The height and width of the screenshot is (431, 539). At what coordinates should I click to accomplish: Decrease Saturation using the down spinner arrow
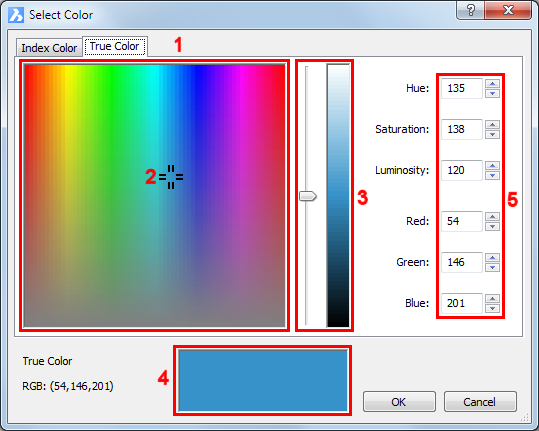click(x=492, y=134)
